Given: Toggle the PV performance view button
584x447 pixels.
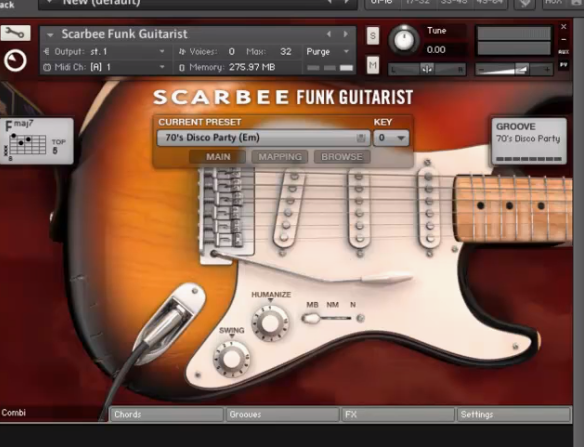Looking at the screenshot, I should (564, 65).
